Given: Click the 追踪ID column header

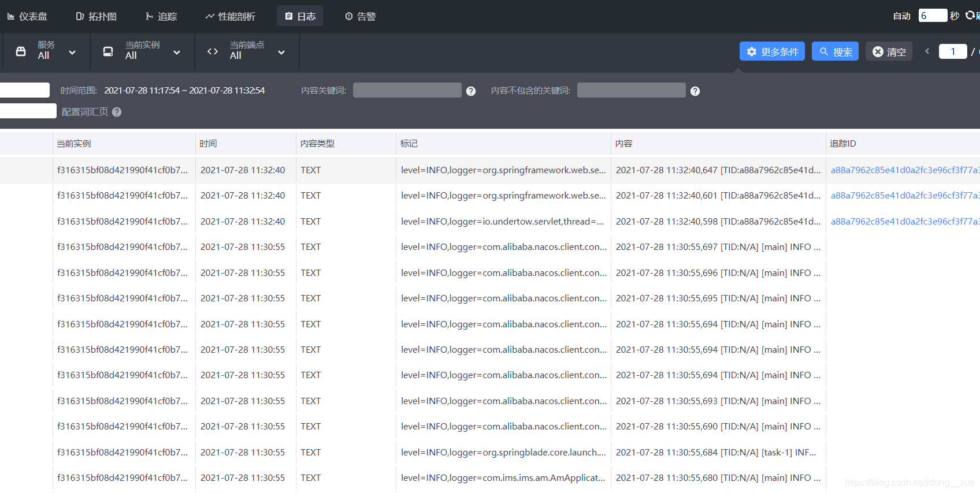Looking at the screenshot, I should tap(843, 143).
